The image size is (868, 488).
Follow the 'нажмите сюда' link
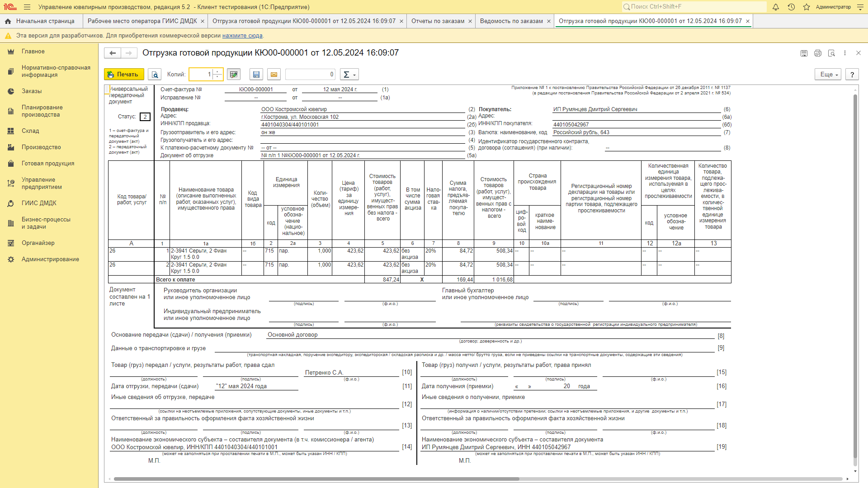[242, 36]
